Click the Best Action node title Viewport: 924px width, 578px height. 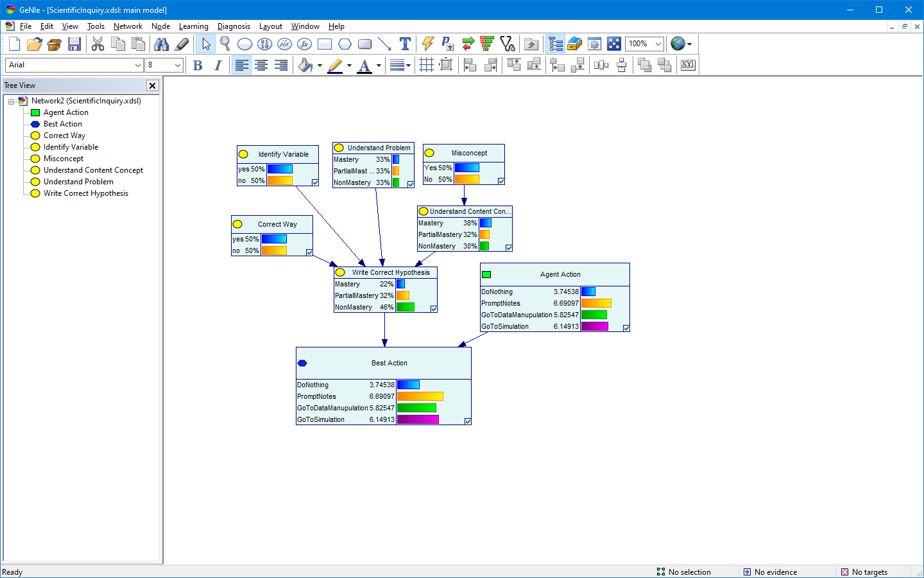click(389, 363)
